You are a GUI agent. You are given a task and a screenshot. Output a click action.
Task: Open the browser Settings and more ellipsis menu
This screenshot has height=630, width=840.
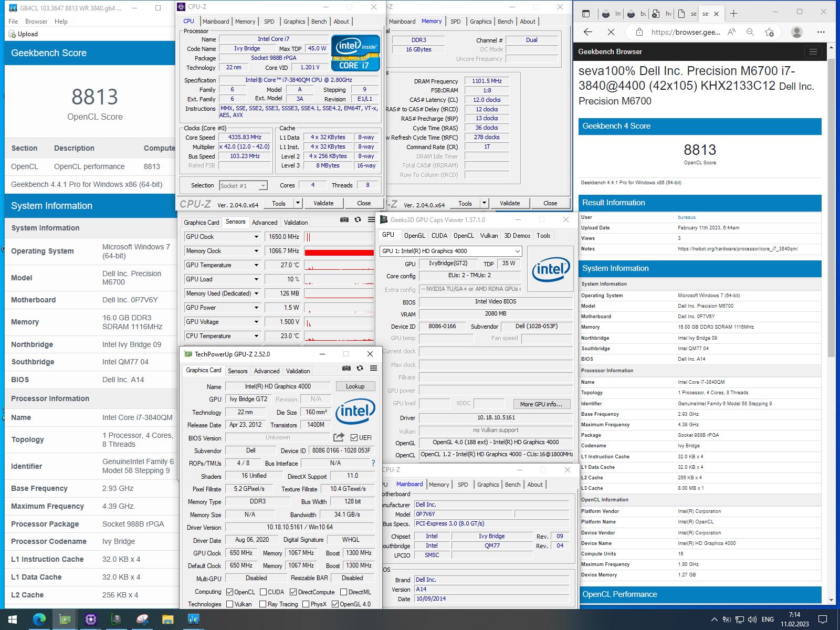point(821,32)
